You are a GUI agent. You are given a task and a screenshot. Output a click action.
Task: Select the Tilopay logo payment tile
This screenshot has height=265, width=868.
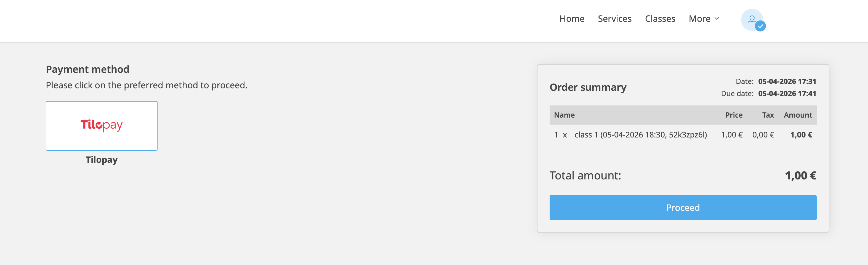point(102,125)
